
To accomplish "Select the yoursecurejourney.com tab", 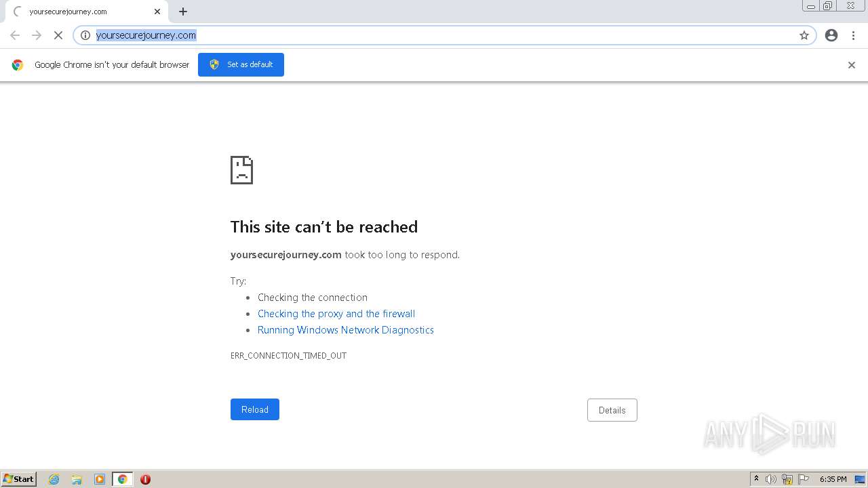I will tap(86, 12).
